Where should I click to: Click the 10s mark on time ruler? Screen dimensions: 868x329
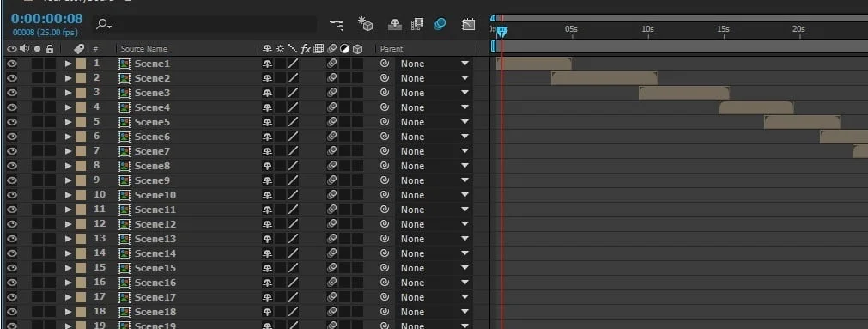(x=647, y=29)
